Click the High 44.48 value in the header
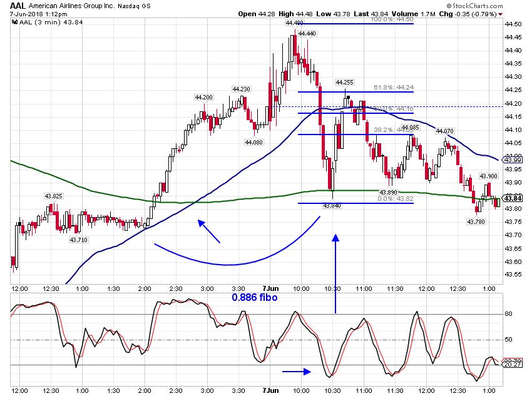 [296, 14]
